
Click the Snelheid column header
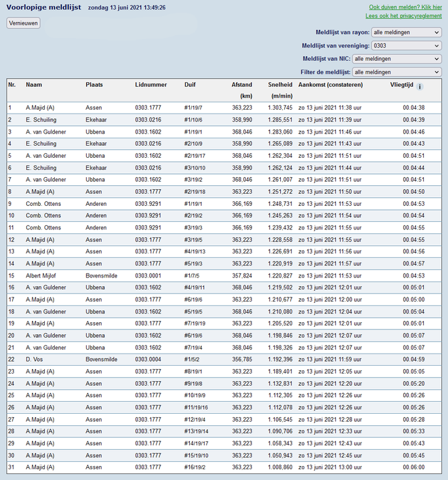280,85
